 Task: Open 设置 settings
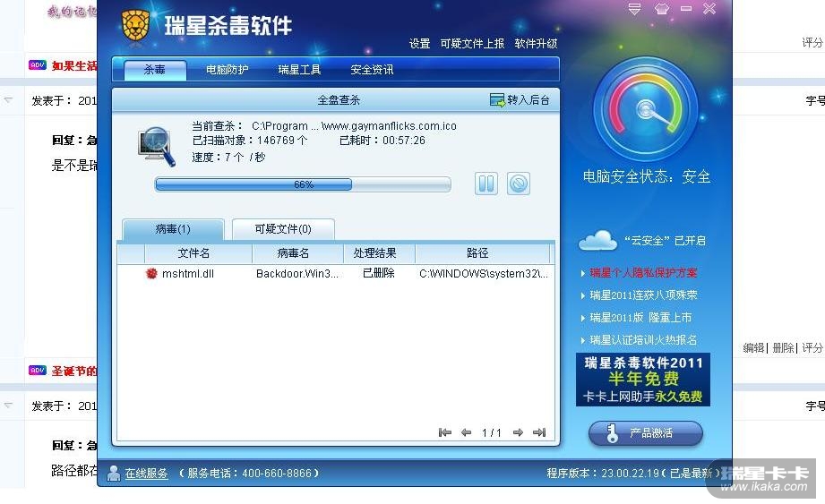[x=419, y=44]
